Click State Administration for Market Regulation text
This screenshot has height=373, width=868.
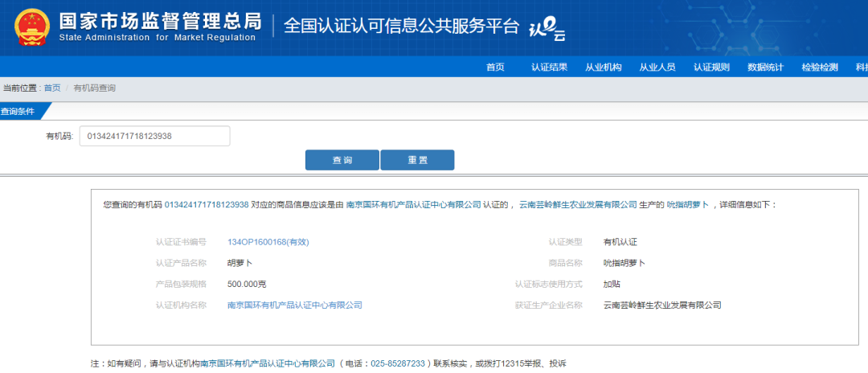pyautogui.click(x=158, y=38)
